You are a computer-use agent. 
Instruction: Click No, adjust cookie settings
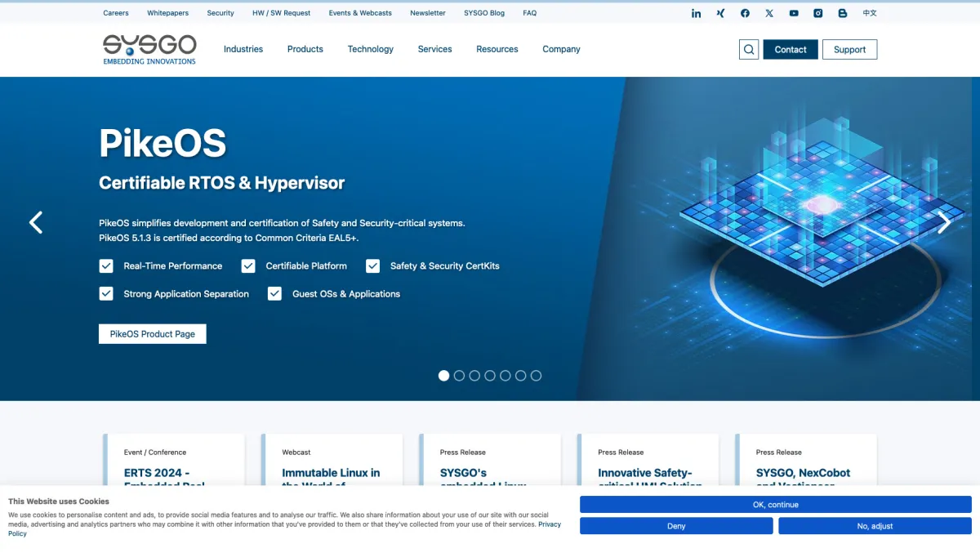[875, 526]
